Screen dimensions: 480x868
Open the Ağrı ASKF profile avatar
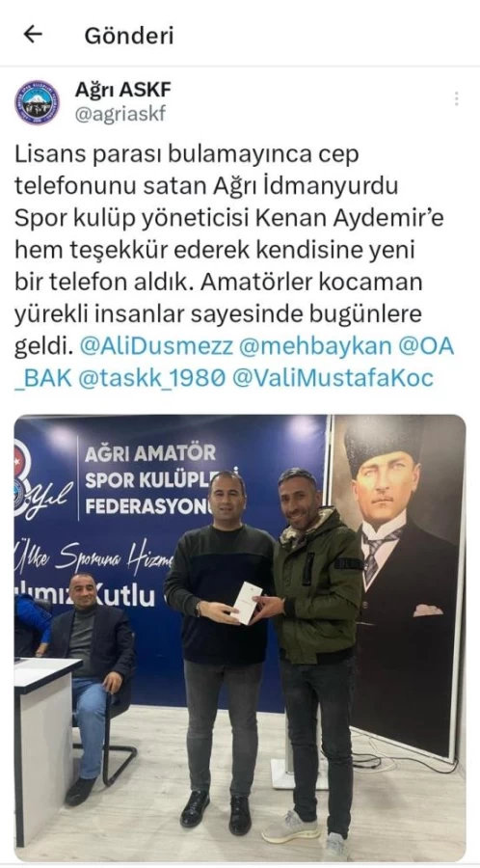[x=37, y=102]
